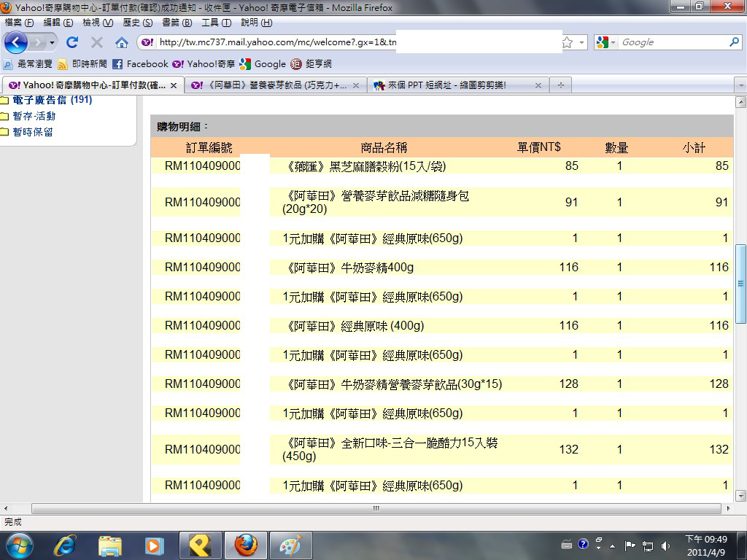Viewport: 747px width, 560px height.
Task: Click the 單價NT$ column header
Action: click(539, 147)
